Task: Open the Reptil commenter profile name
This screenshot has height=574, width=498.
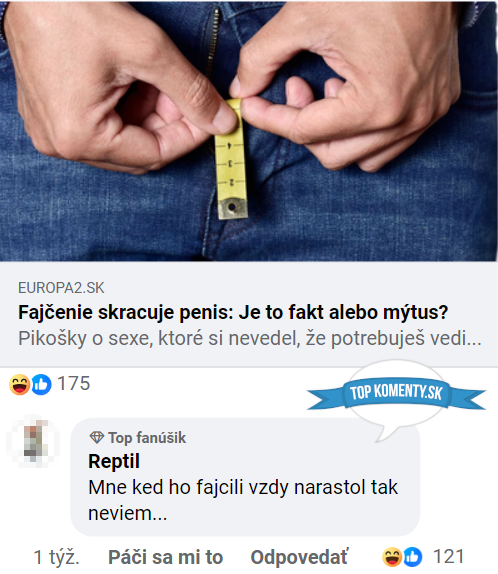Action: tap(114, 461)
